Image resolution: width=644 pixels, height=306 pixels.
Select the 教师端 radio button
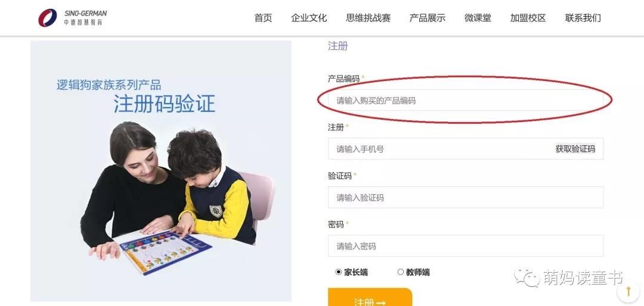401,272
